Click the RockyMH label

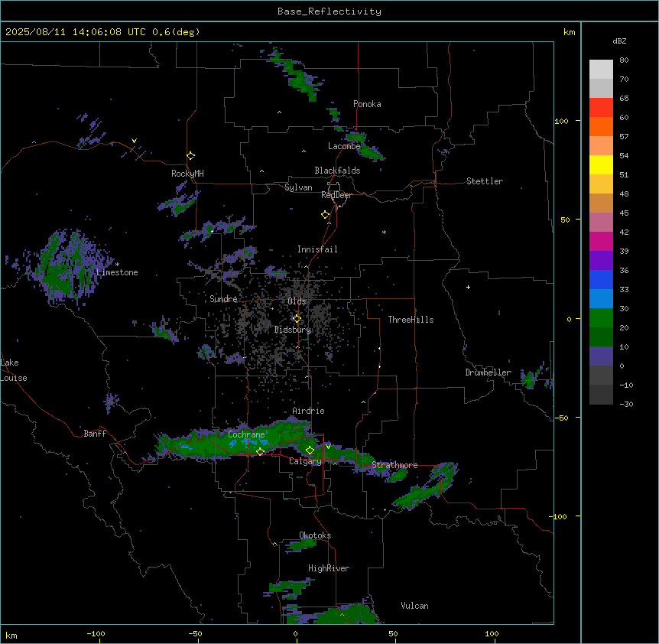(187, 174)
